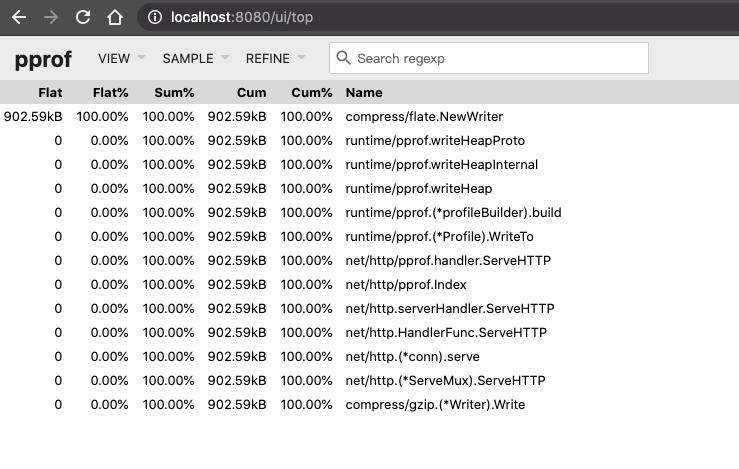The height and width of the screenshot is (469, 739).
Task: Sort by Cum column header
Action: [x=251, y=93]
